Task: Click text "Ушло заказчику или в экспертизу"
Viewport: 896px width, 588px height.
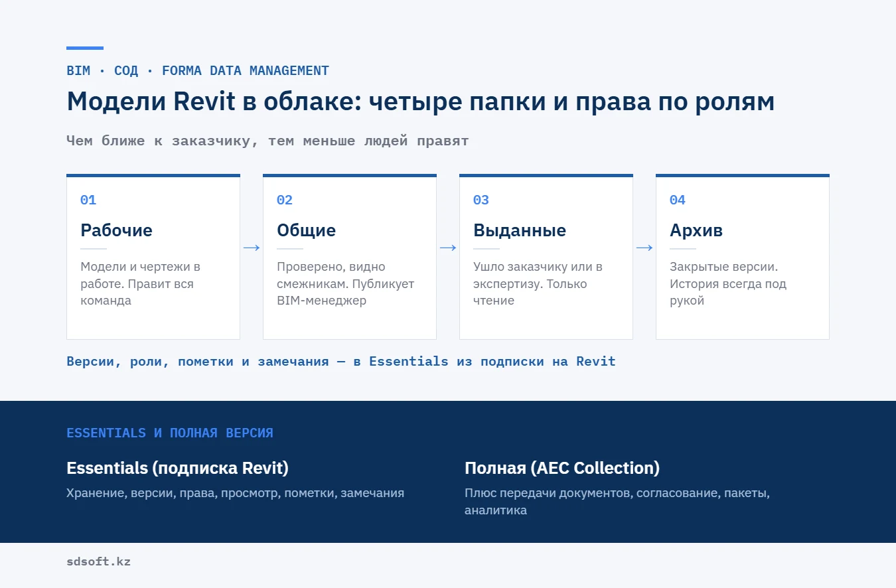Action: [x=538, y=275]
